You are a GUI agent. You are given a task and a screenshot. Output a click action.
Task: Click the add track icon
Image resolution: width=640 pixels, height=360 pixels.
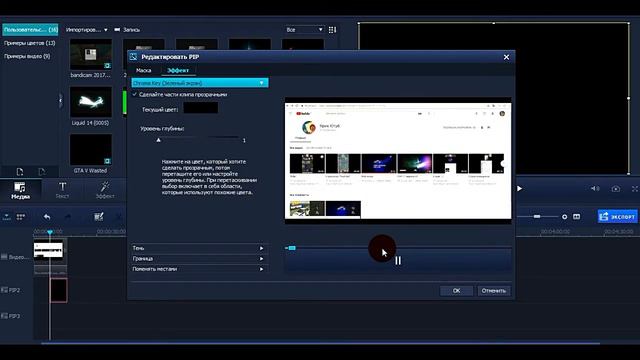tap(7, 217)
